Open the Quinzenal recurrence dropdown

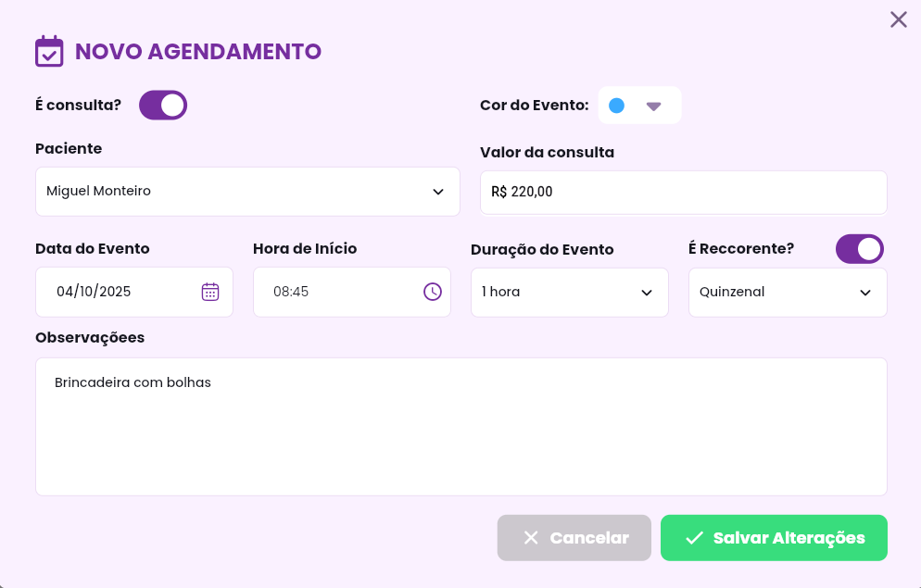point(864,293)
